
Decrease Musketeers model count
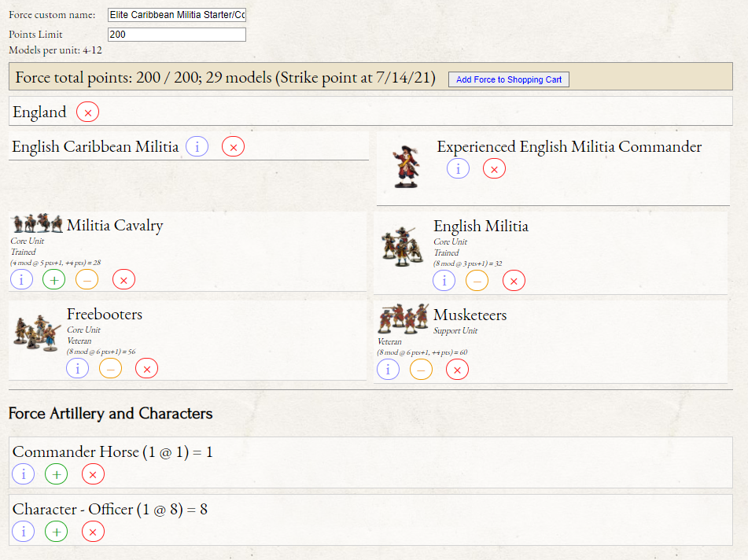pos(421,369)
